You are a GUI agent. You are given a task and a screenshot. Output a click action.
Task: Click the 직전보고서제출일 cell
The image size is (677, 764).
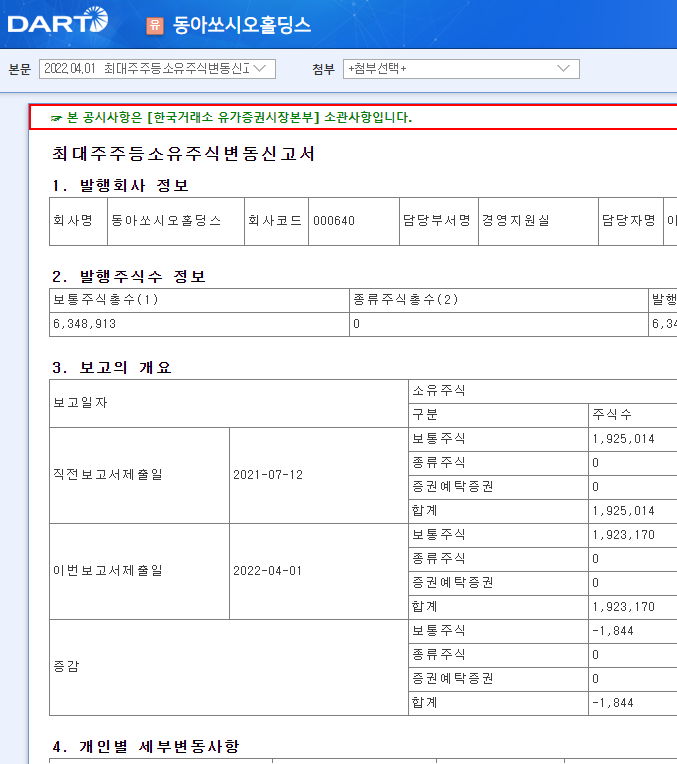139,475
